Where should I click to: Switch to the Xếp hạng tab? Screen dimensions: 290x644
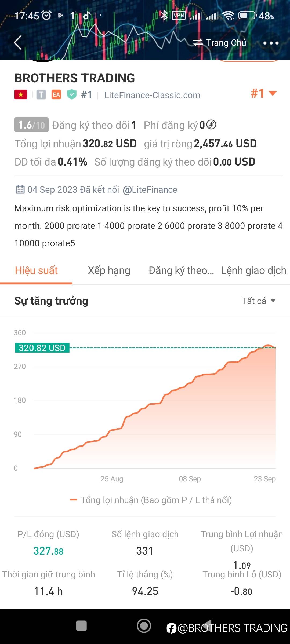109,270
